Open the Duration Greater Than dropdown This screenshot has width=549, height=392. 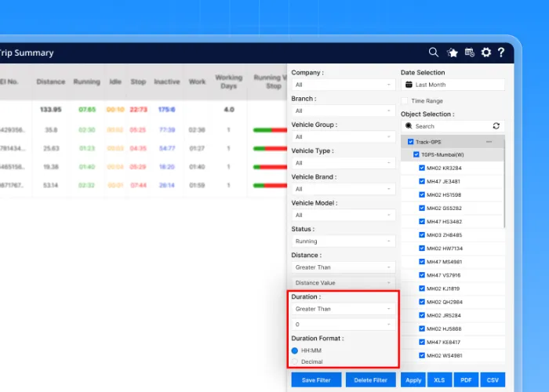pos(344,309)
